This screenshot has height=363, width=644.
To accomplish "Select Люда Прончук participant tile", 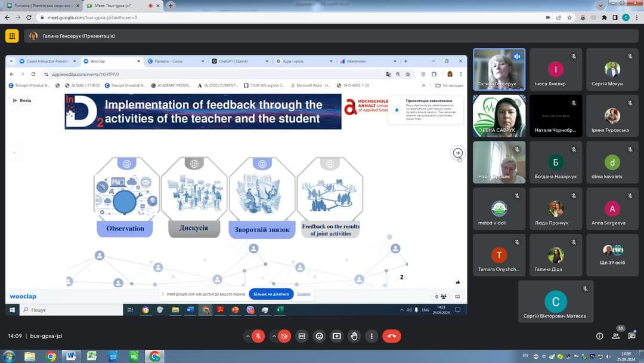I will coord(556,208).
